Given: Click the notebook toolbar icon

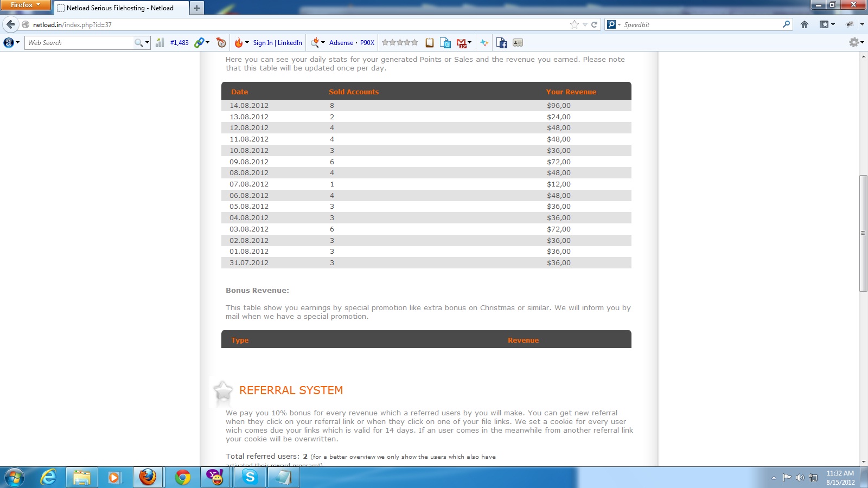Looking at the screenshot, I should 429,43.
